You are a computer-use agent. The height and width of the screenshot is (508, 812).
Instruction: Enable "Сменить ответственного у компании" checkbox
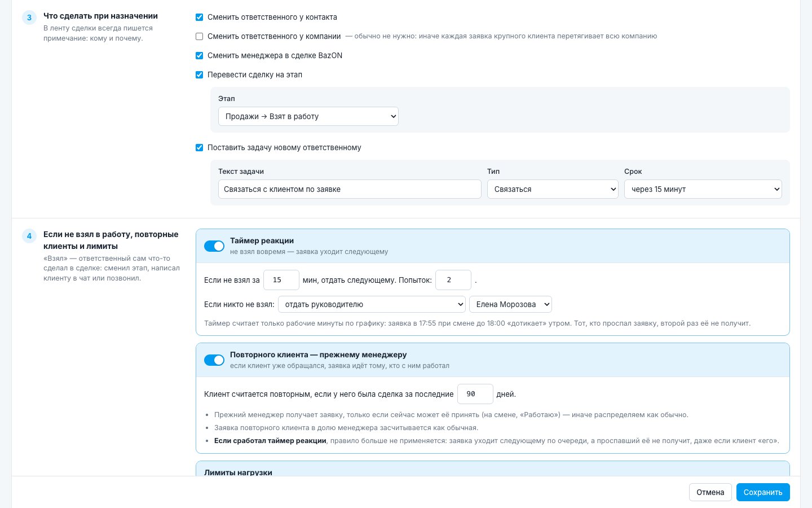point(199,37)
